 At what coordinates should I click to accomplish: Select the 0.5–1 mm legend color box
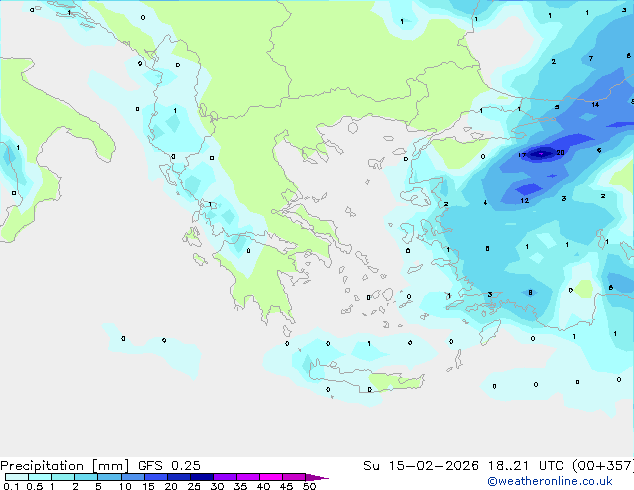(x=40, y=477)
